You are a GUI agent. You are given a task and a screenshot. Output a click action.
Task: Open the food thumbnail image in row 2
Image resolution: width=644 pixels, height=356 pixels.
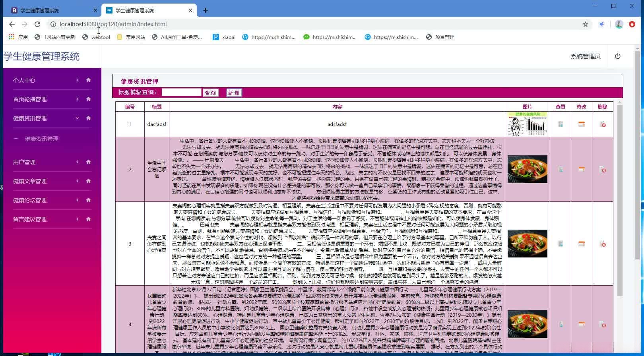(527, 169)
